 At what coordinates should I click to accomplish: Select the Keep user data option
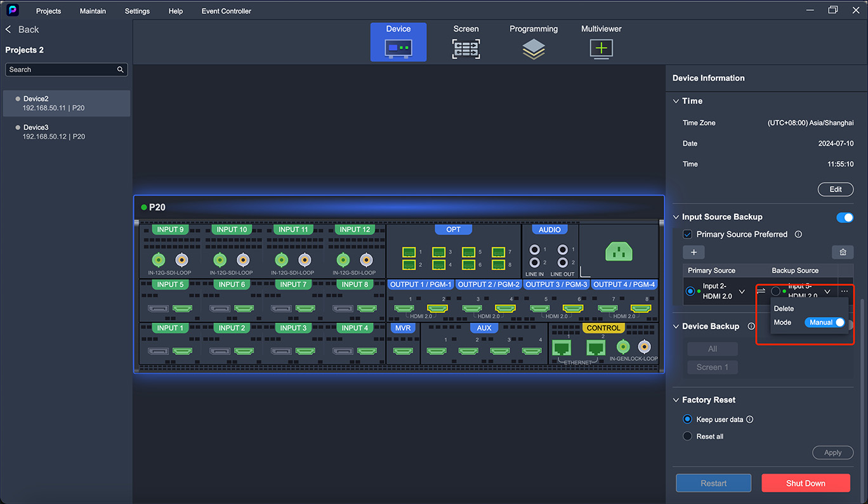point(687,420)
